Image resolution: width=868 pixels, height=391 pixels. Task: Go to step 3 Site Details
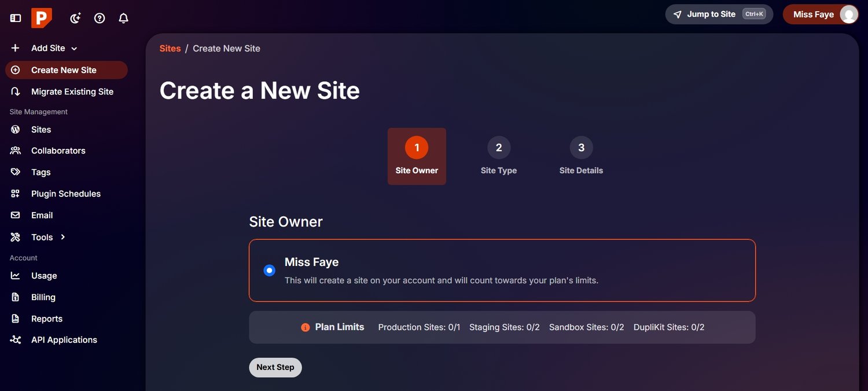coord(581,156)
